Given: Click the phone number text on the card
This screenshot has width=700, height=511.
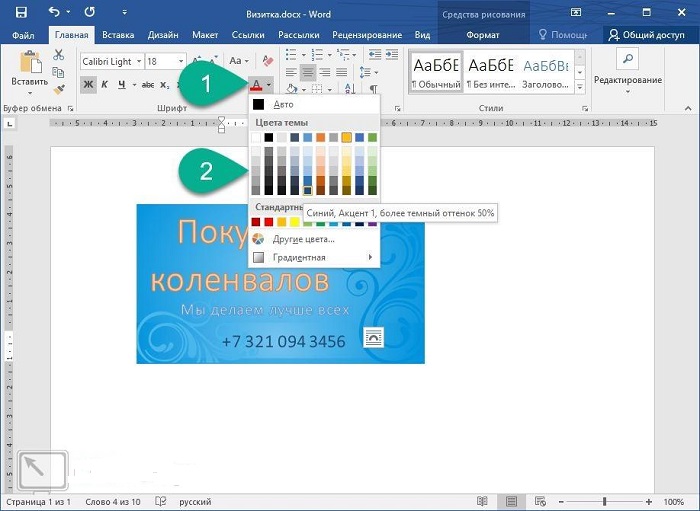Looking at the screenshot, I should pyautogui.click(x=283, y=342).
